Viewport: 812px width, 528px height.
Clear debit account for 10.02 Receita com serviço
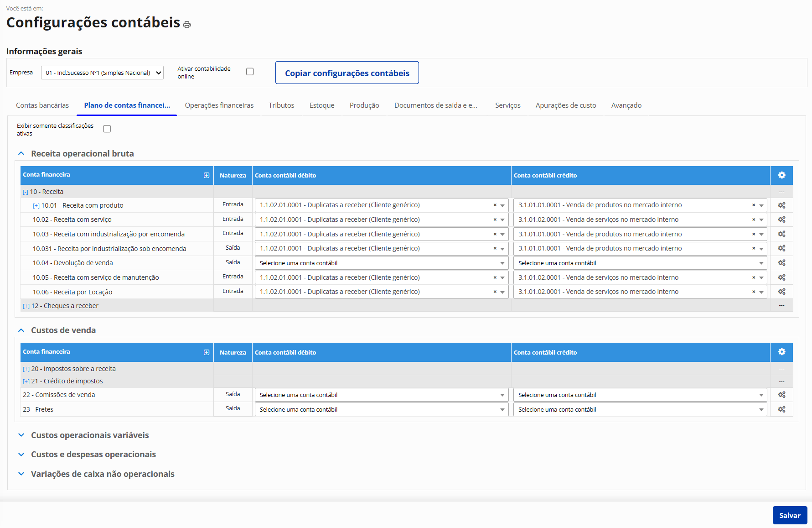(x=495, y=220)
